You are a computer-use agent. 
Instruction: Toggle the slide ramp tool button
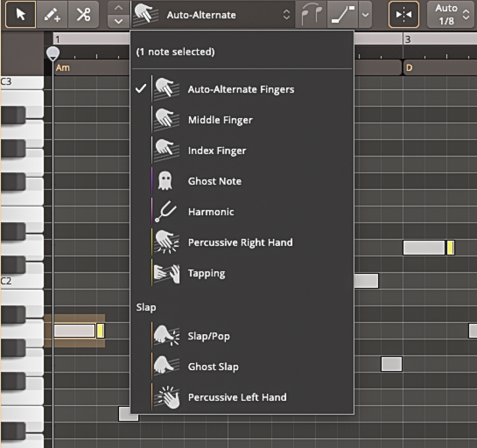click(x=343, y=15)
